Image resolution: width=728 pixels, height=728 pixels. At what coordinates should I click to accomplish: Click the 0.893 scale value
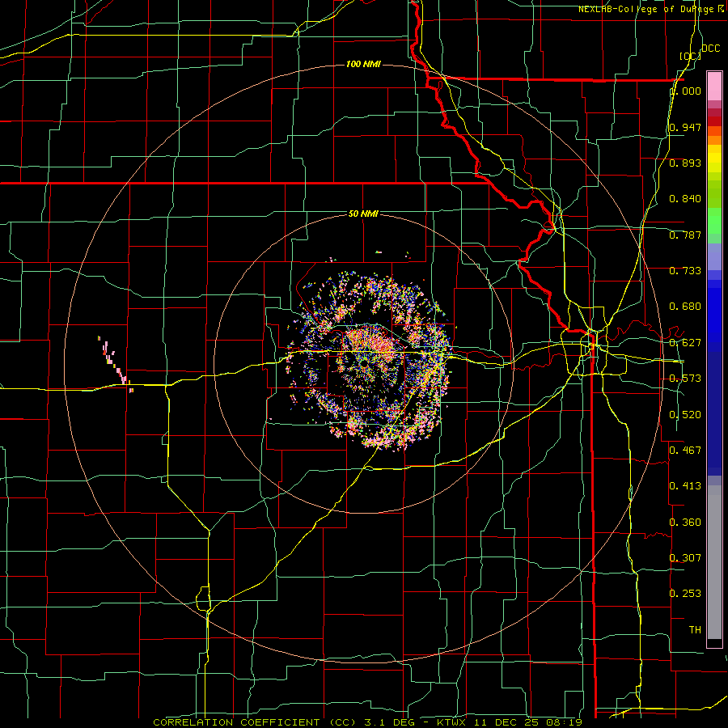click(685, 163)
